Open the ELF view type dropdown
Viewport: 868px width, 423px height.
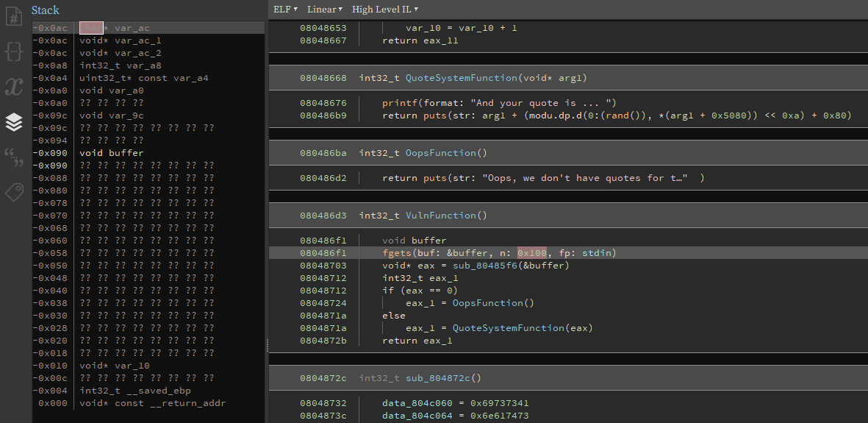[285, 10]
